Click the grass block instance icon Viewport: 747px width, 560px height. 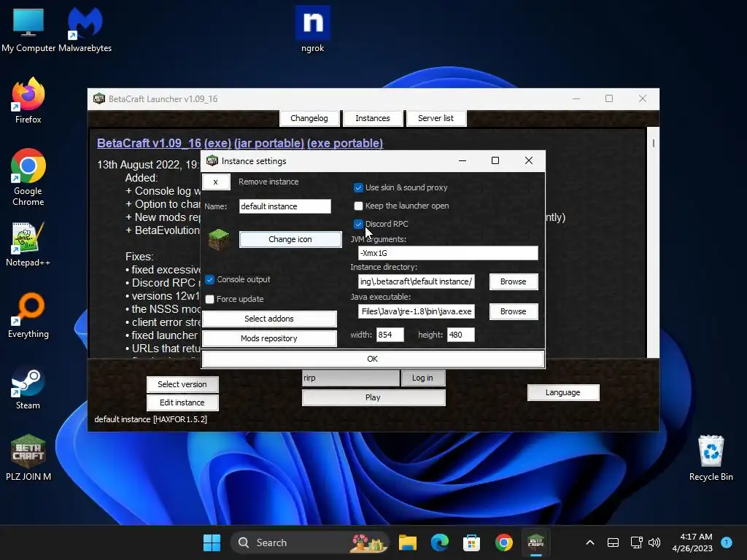(219, 239)
